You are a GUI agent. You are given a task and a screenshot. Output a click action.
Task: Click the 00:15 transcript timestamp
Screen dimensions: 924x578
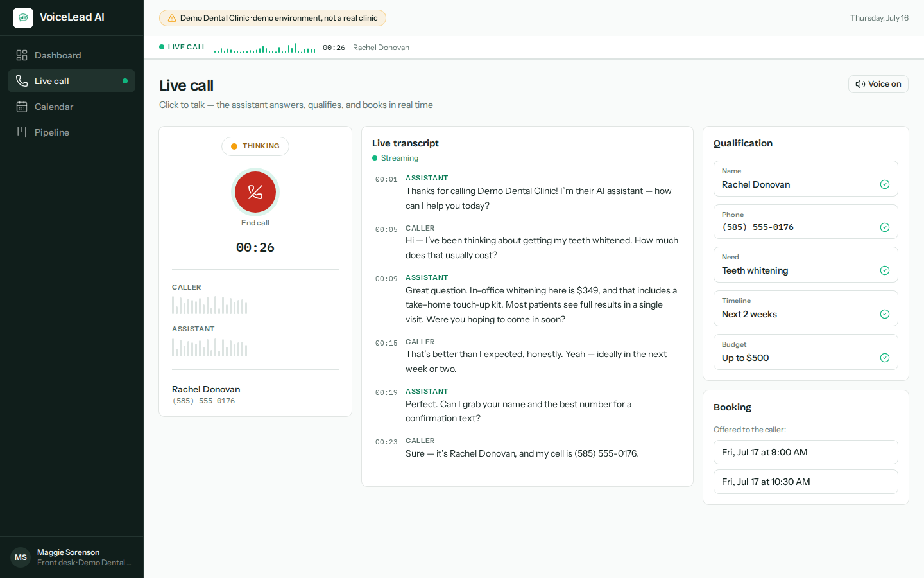386,343
